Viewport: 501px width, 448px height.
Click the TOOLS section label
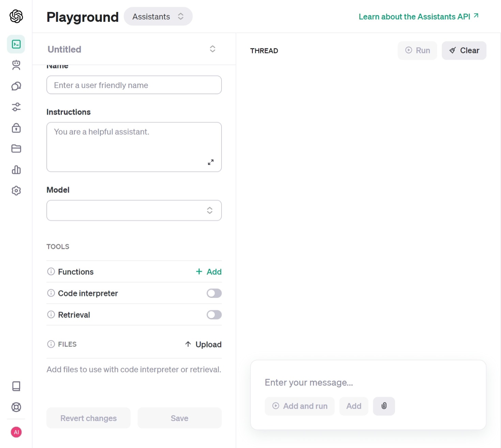[58, 247]
